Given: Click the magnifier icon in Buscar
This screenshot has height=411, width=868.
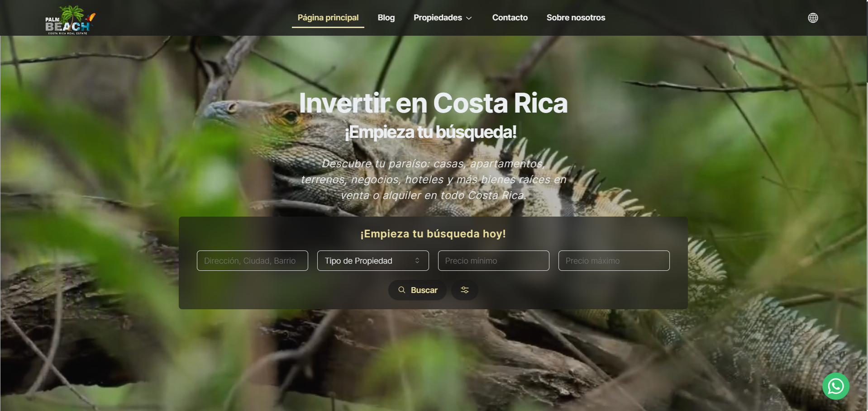Looking at the screenshot, I should pyautogui.click(x=402, y=290).
